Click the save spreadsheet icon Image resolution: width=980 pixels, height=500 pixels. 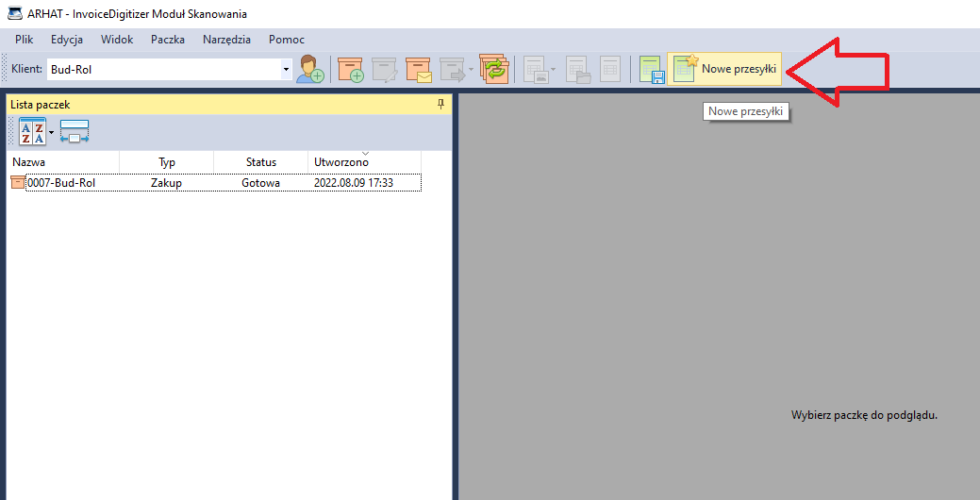coord(652,69)
